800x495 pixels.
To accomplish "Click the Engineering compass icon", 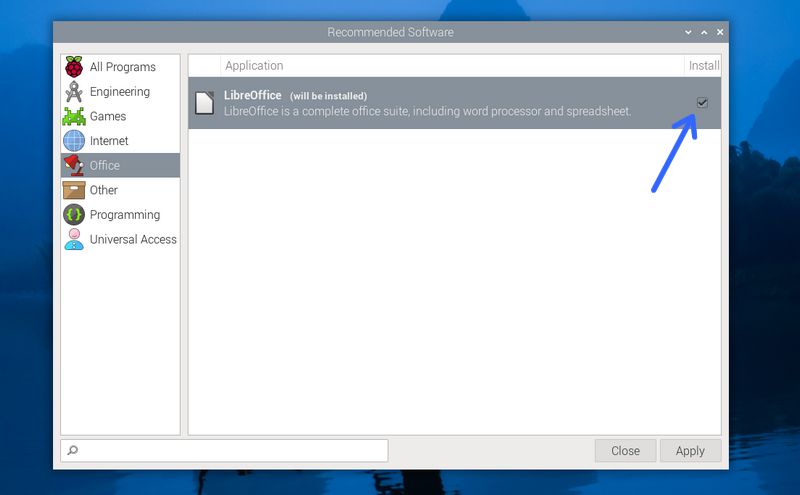I will (x=74, y=91).
